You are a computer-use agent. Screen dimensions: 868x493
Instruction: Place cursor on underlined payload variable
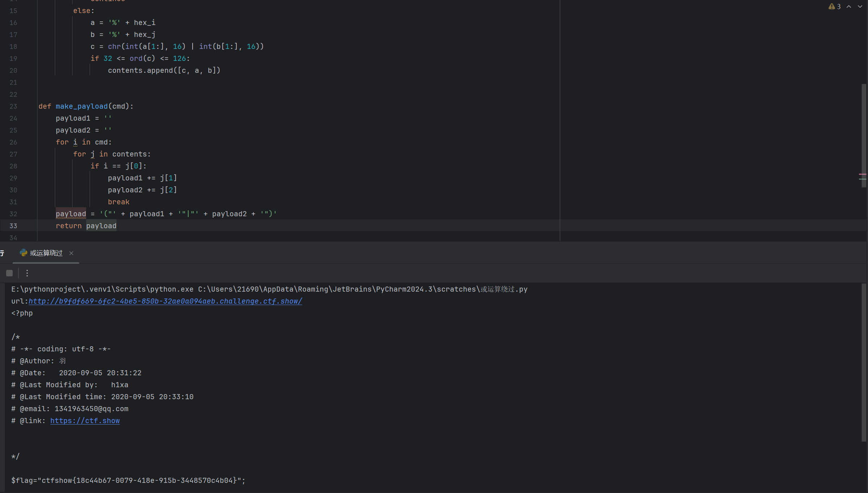pyautogui.click(x=71, y=214)
